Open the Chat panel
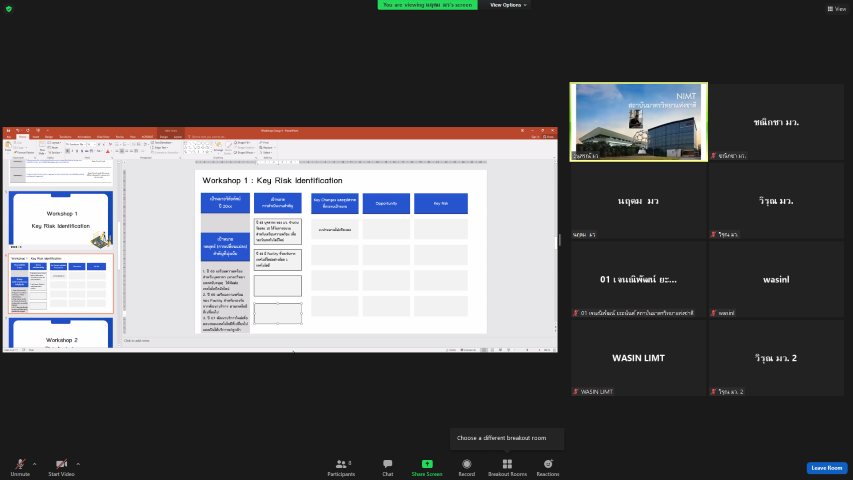This screenshot has width=853, height=480. [x=387, y=465]
